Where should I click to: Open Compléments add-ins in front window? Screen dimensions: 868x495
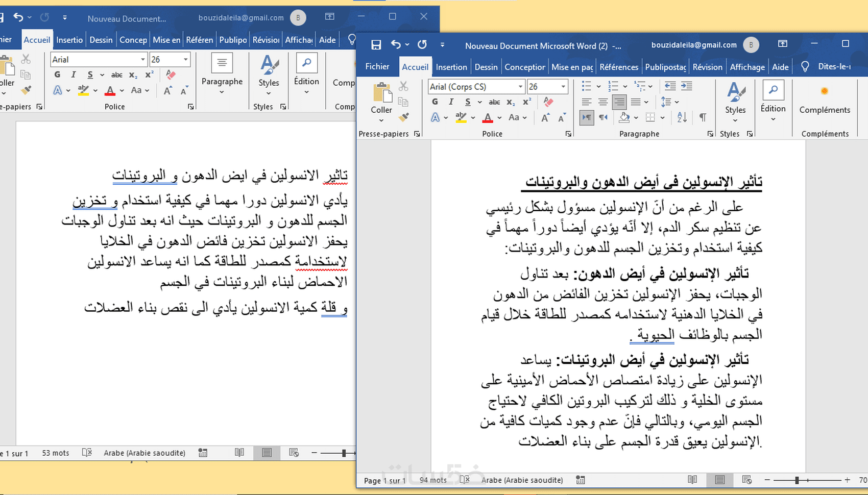coord(825,100)
